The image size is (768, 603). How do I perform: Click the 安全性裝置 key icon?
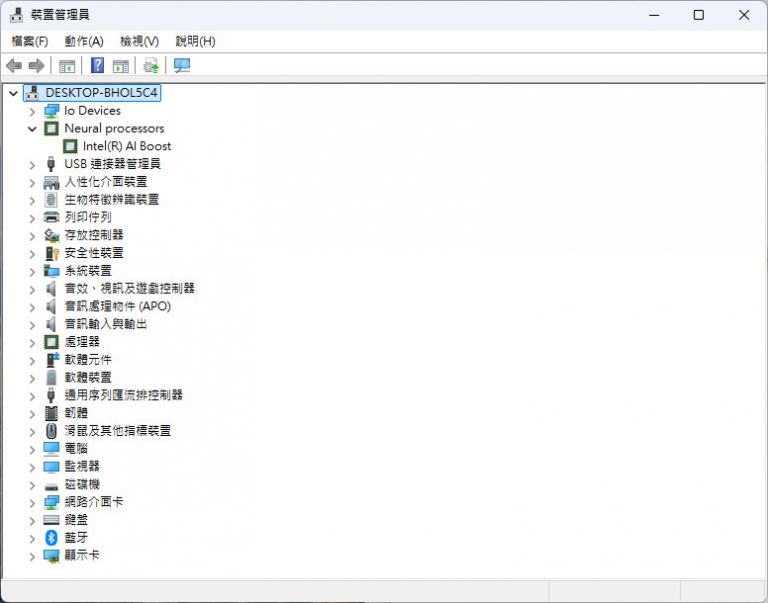pos(52,253)
